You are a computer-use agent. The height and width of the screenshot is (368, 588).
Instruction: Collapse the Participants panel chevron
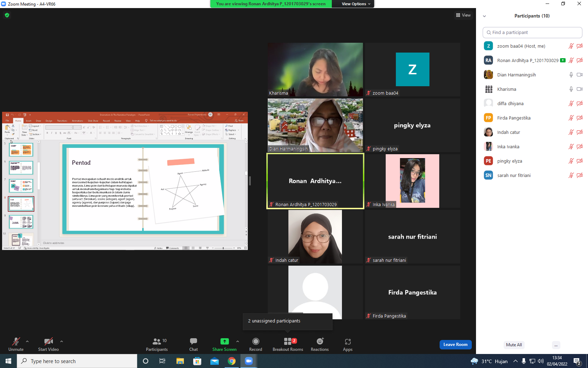click(x=484, y=16)
